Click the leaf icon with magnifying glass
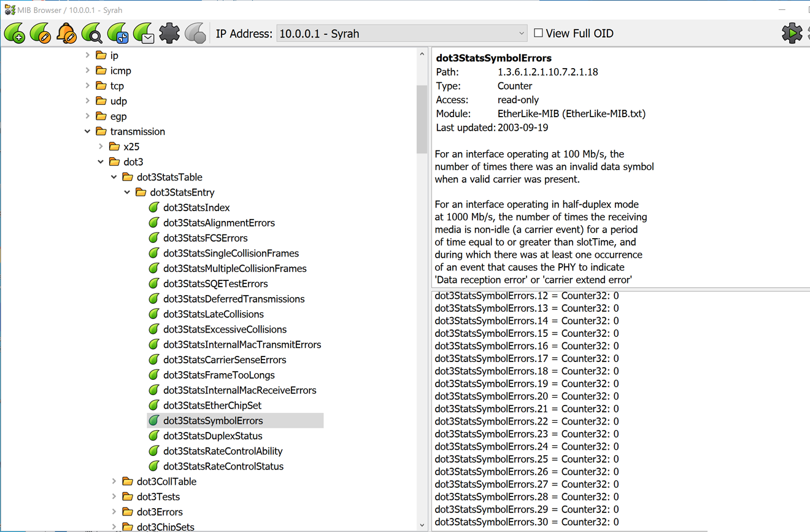 92,33
